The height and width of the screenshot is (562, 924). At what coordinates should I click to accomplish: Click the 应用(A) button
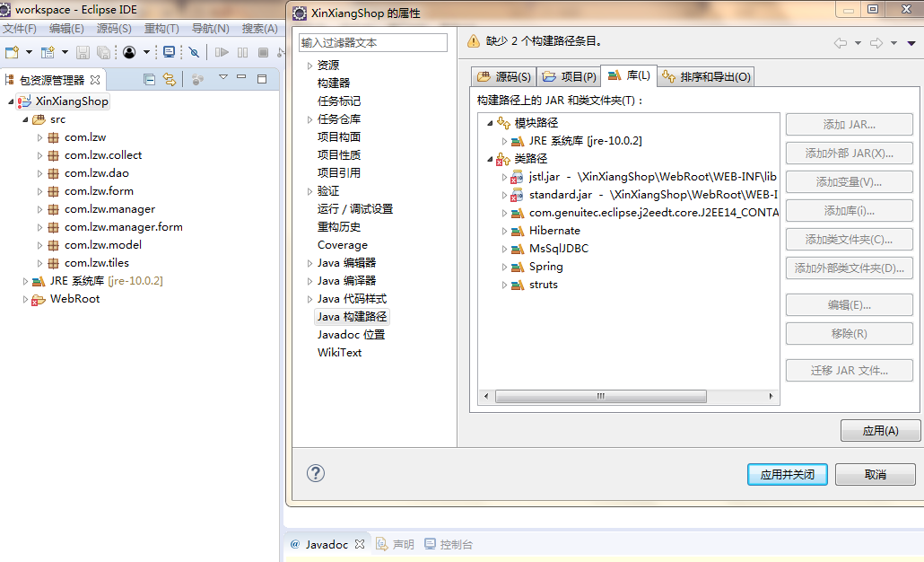880,431
